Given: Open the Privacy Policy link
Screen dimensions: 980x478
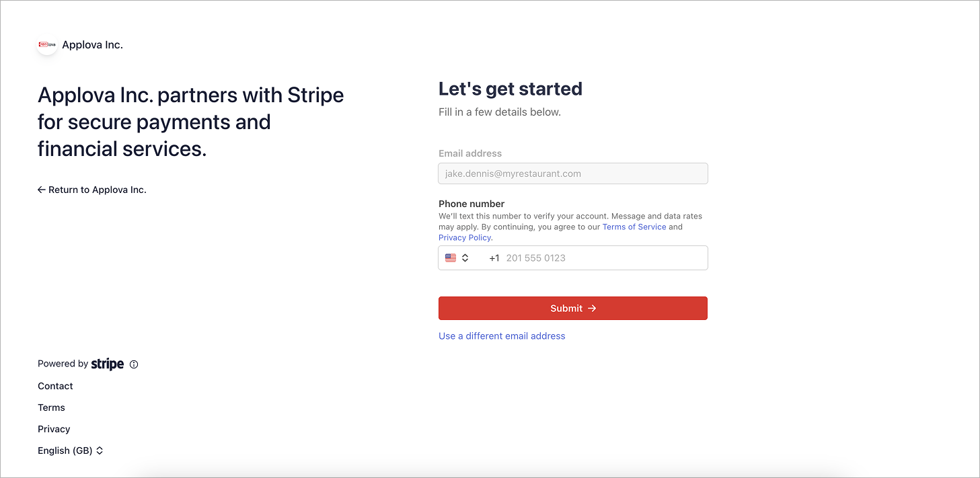Looking at the screenshot, I should click(x=465, y=238).
